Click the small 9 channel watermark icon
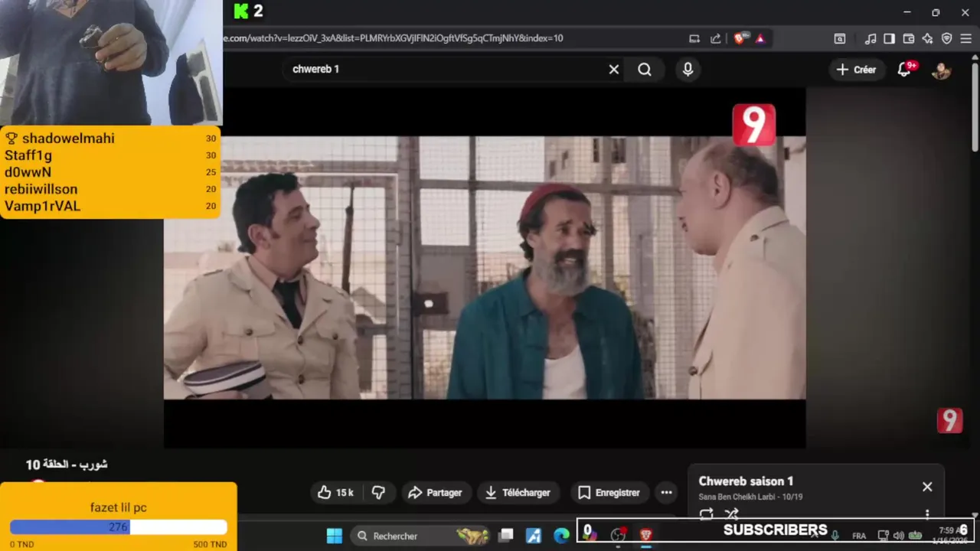This screenshot has width=980, height=551. click(x=949, y=420)
